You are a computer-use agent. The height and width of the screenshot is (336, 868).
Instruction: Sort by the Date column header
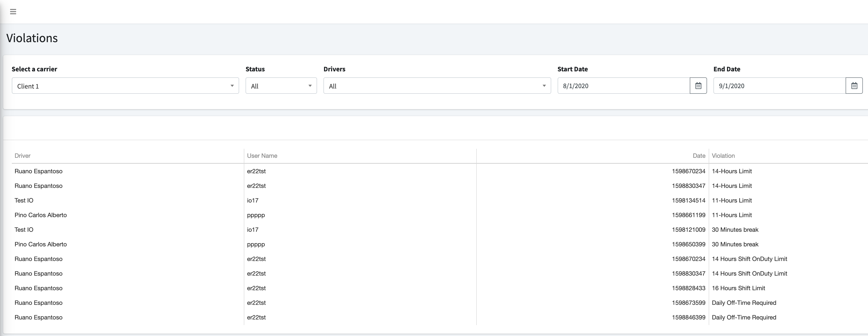699,156
